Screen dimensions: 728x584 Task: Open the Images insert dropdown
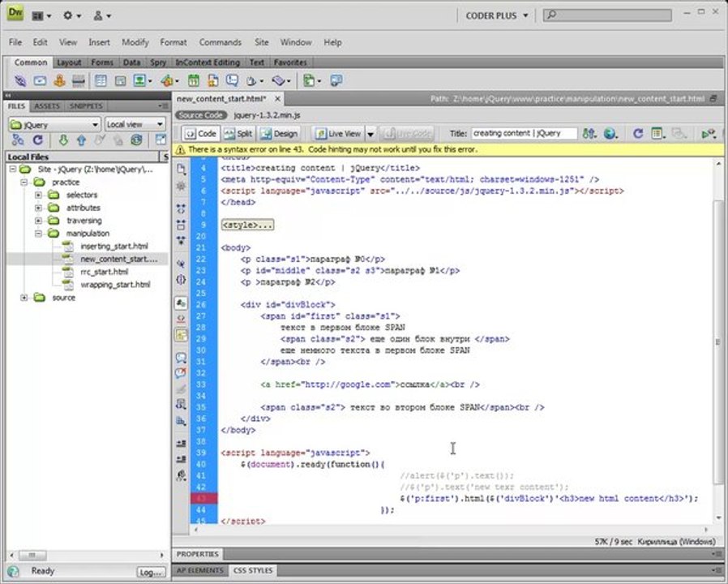[x=143, y=81]
